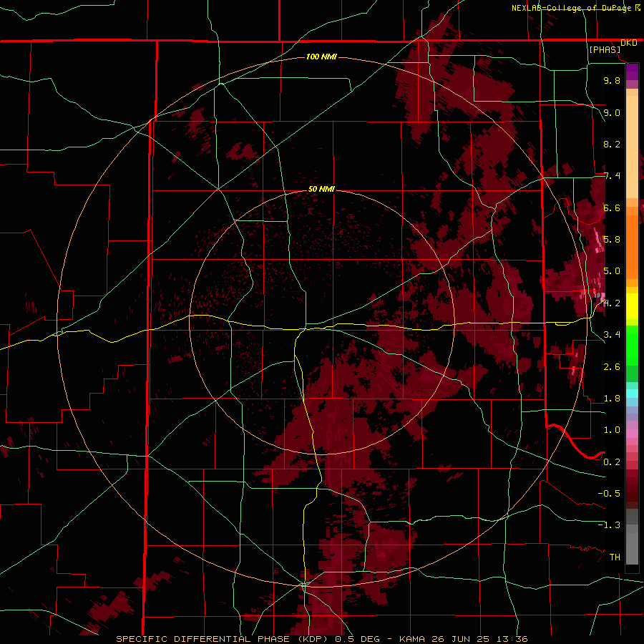Click the 50 NMI range ring label
Image resolution: width=644 pixels, height=644 pixels.
(x=321, y=189)
